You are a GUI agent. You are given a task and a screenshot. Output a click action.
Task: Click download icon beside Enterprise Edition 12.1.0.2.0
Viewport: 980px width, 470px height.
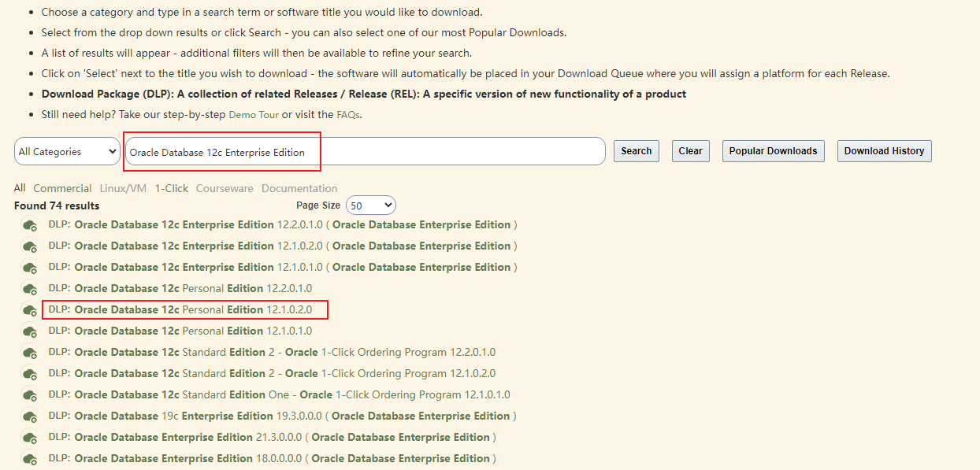click(x=31, y=246)
